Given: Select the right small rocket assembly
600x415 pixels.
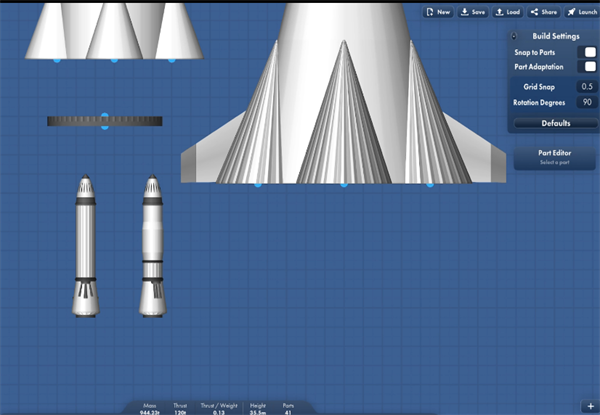Looking at the screenshot, I should pos(152,247).
